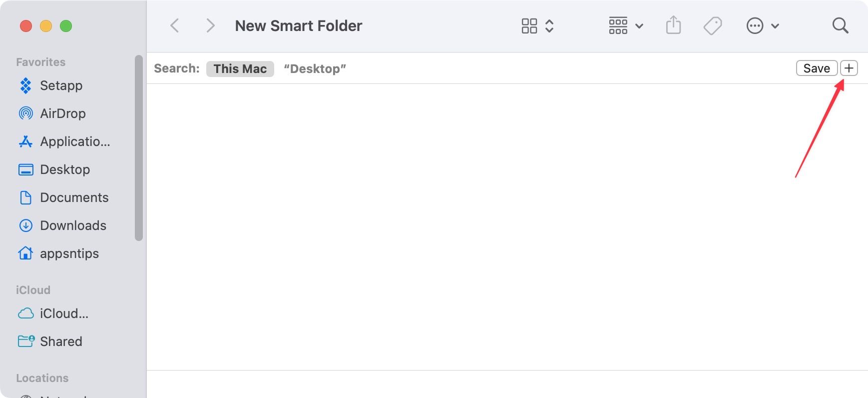Change view mode with icon view switcher
Viewport: 868px width, 398px height.
point(537,25)
